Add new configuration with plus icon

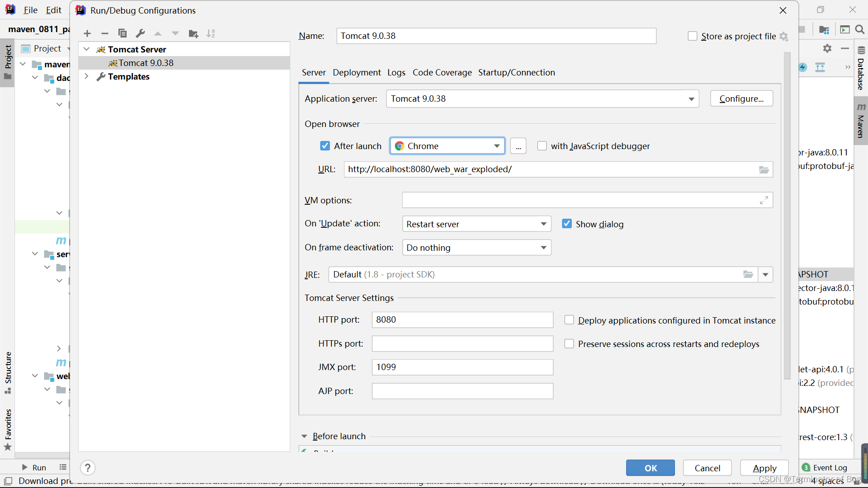point(87,33)
